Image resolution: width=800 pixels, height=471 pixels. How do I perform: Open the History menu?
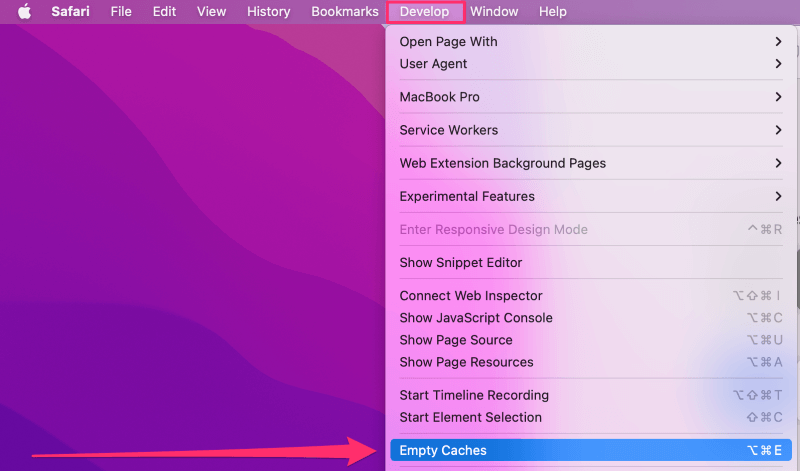point(268,12)
